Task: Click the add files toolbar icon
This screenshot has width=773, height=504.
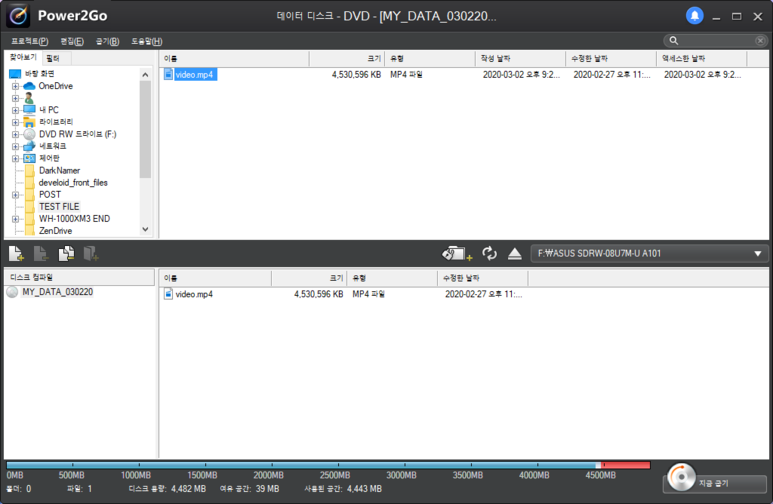Action: (x=16, y=253)
